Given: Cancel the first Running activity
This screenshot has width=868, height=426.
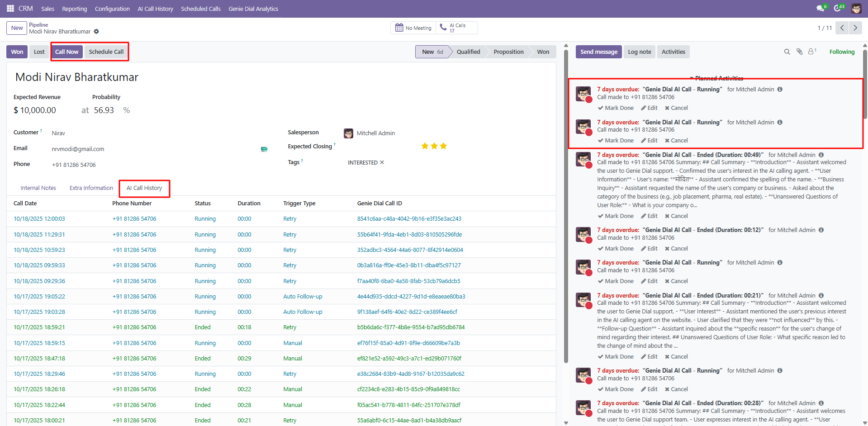Looking at the screenshot, I should click(x=676, y=108).
